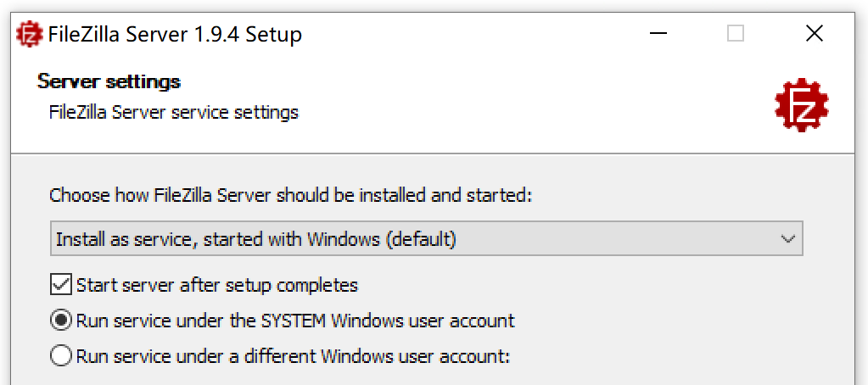Expand the dropdown using its chevron arrow
868x385 pixels.
[x=787, y=239]
